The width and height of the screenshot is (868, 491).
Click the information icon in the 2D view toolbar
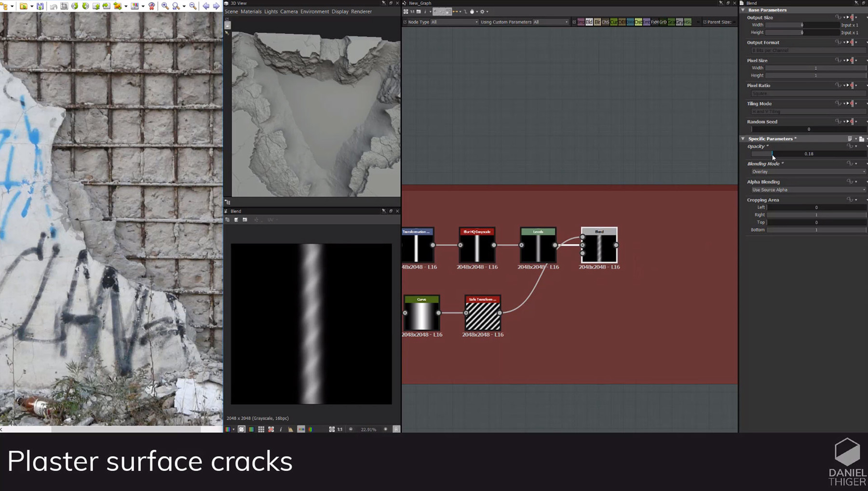pos(281,429)
